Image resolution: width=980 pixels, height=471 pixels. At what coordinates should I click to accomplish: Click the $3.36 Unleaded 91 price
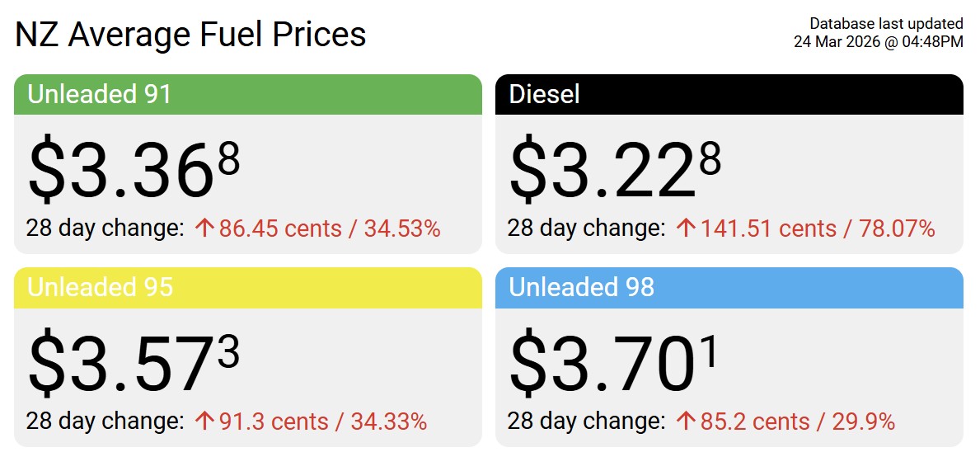tap(134, 171)
